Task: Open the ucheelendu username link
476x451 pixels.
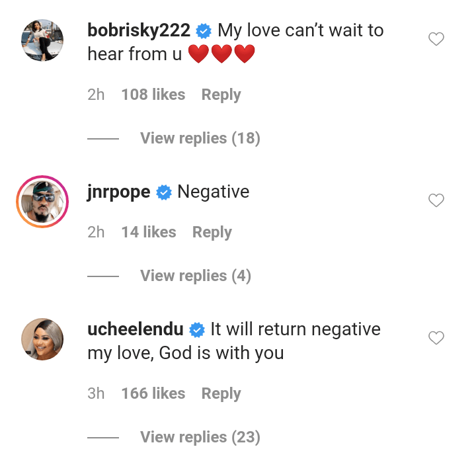Action: (135, 329)
